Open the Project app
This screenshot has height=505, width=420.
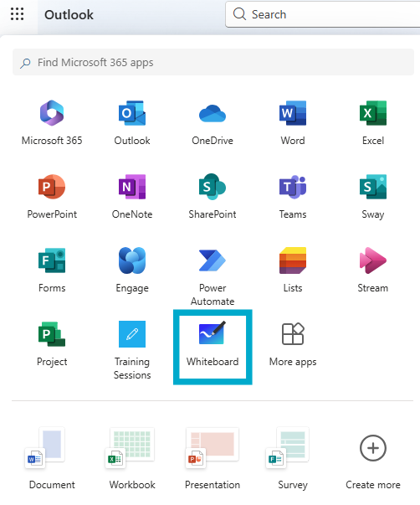point(52,344)
